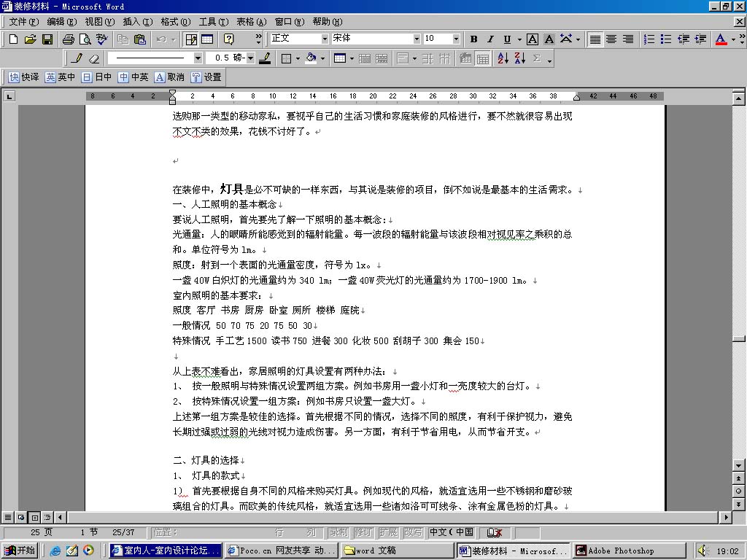Image resolution: width=747 pixels, height=560 pixels.
Task: Open the 文件 menu
Action: (x=23, y=21)
